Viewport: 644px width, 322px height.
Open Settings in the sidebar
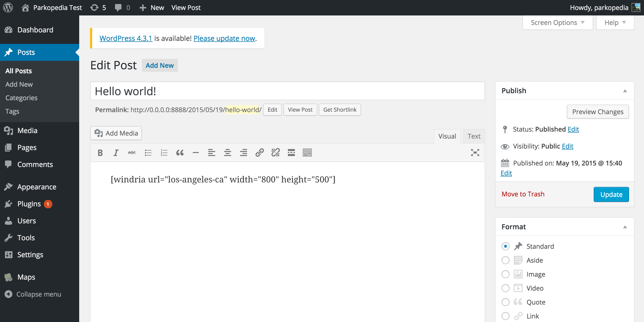(x=40, y=255)
